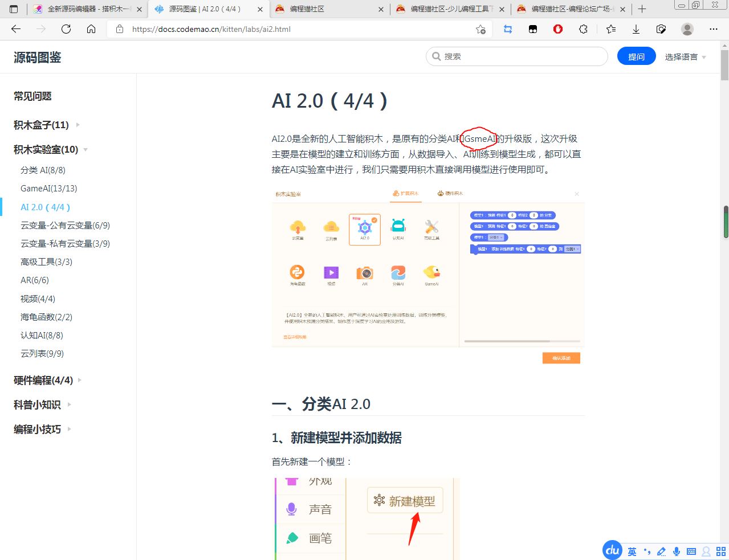Open 分类 AI(8/8) in the sidebar
Viewport: 729px width, 560px height.
(x=43, y=170)
